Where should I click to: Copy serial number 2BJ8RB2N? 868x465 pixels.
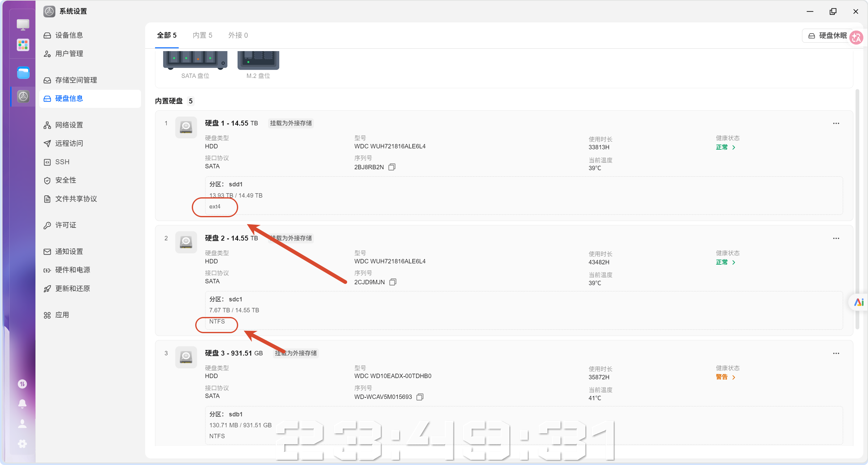392,167
